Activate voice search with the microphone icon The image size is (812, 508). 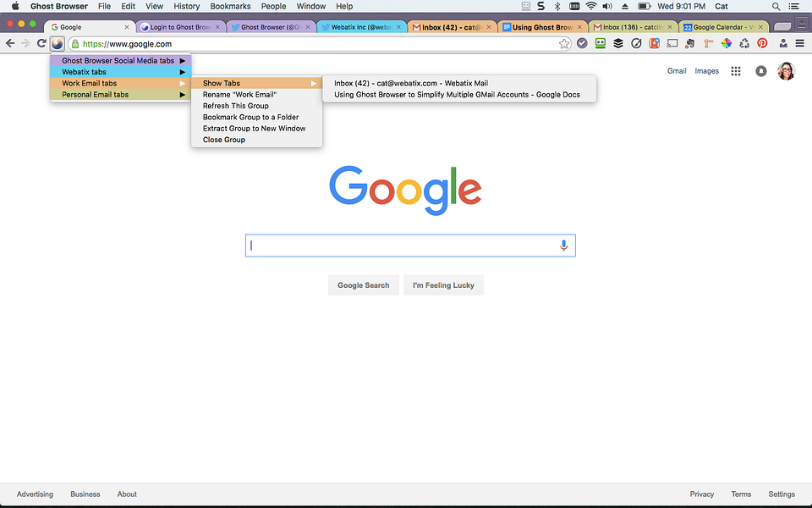pyautogui.click(x=563, y=245)
